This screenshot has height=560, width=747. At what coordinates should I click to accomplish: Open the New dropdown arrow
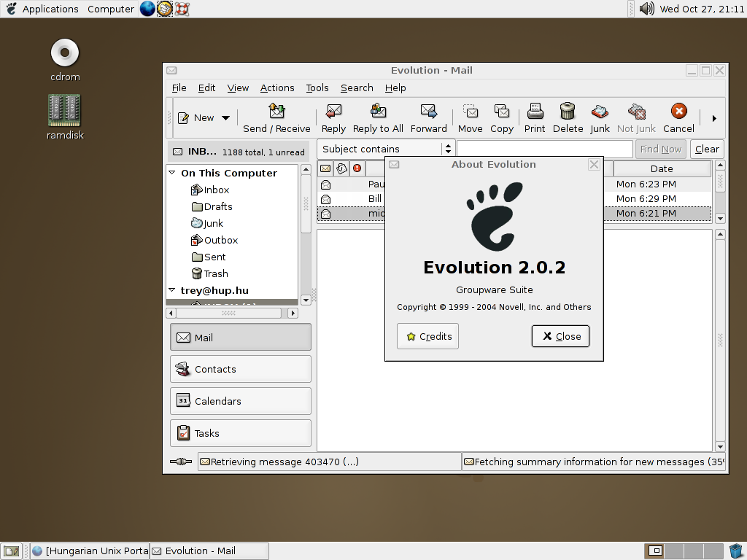[x=226, y=118]
